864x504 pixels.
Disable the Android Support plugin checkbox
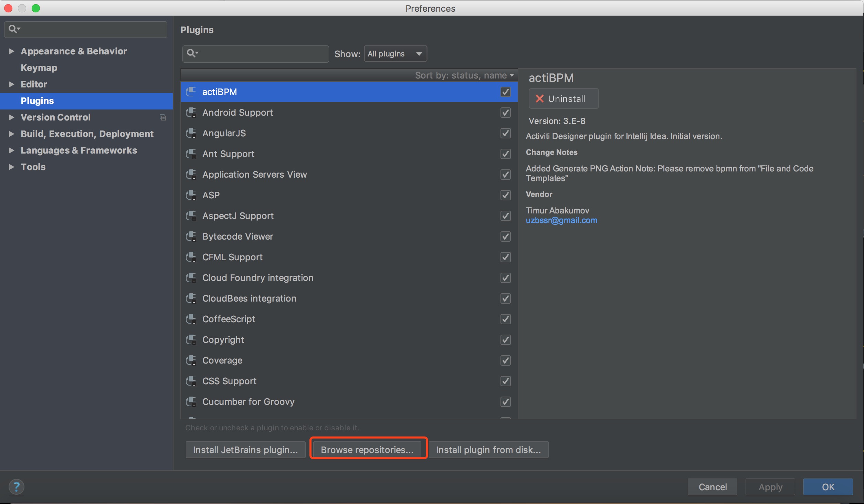pos(505,113)
